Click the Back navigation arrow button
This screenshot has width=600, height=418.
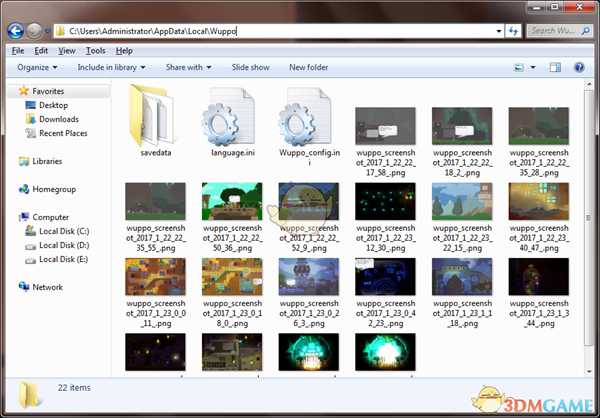pyautogui.click(x=17, y=31)
